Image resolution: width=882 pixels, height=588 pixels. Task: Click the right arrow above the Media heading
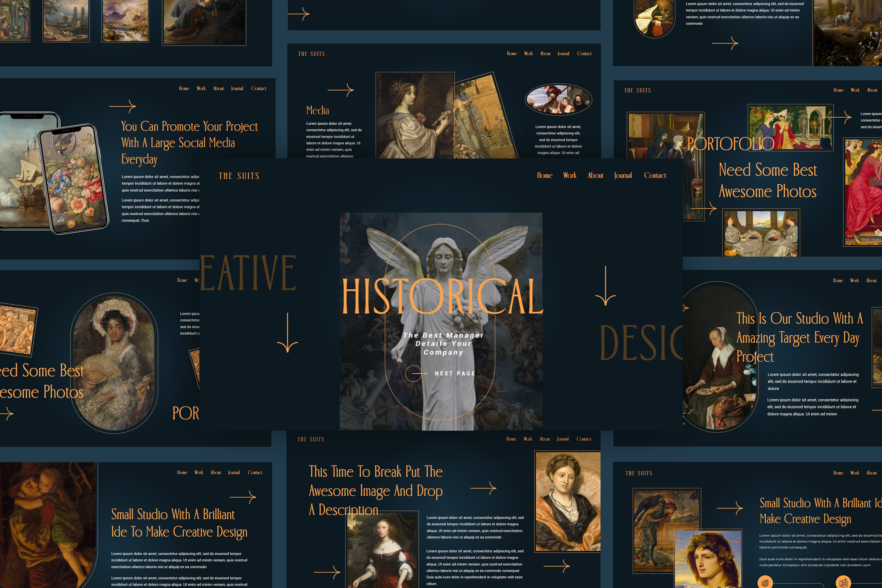[x=340, y=90]
